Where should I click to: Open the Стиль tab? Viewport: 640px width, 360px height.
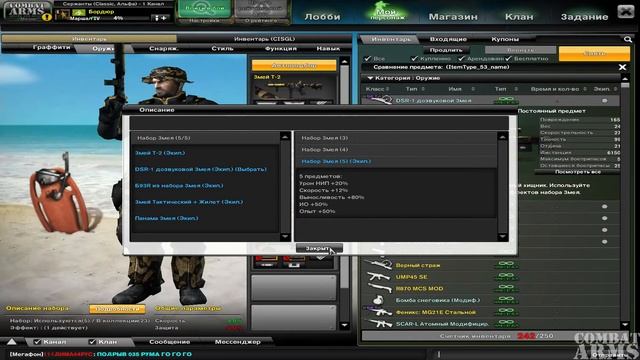[x=222, y=49]
